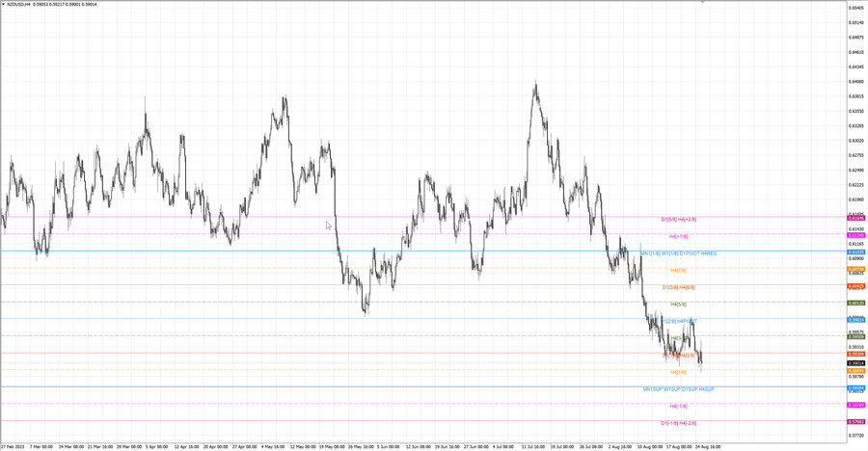Click the MN1[1/8] W1[1/8] D1PIVOT H4RES label
Screen dimensions: 868x451
678,253
